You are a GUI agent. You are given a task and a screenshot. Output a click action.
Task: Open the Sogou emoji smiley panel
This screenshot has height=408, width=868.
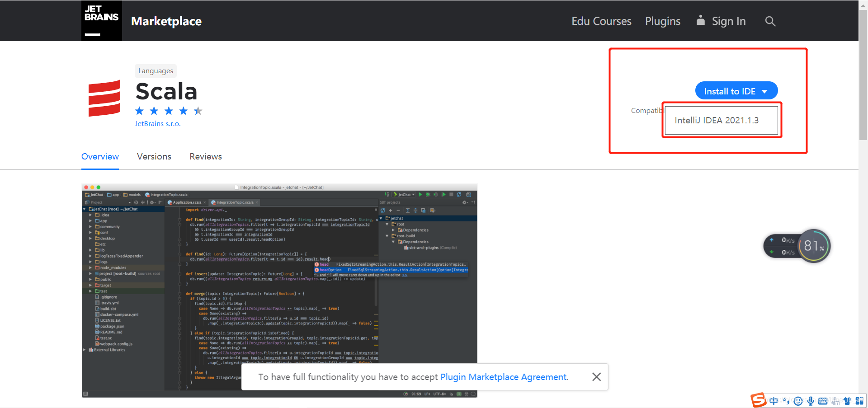(798, 401)
